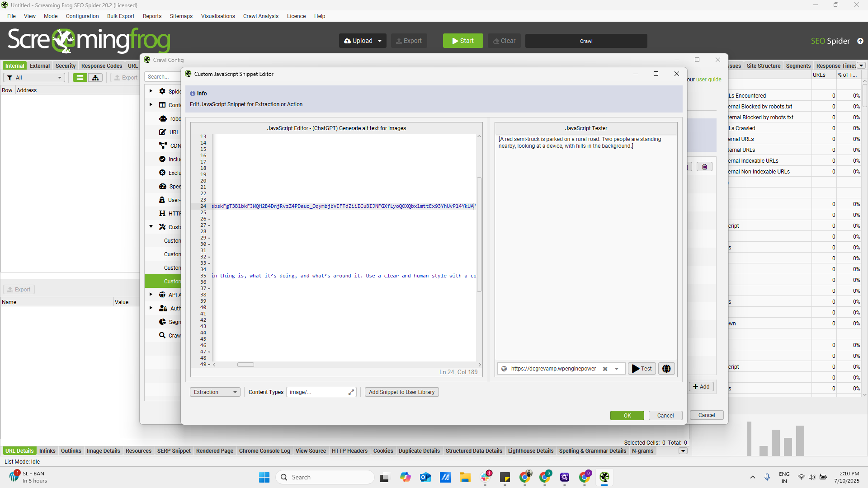
Task: Clear the tester URL with the X icon
Action: [x=605, y=369]
